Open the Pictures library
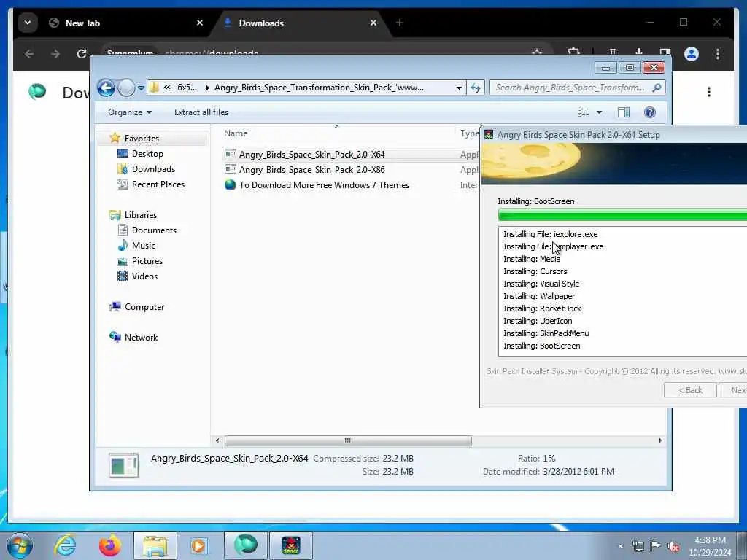This screenshot has height=560, width=747. [x=147, y=261]
